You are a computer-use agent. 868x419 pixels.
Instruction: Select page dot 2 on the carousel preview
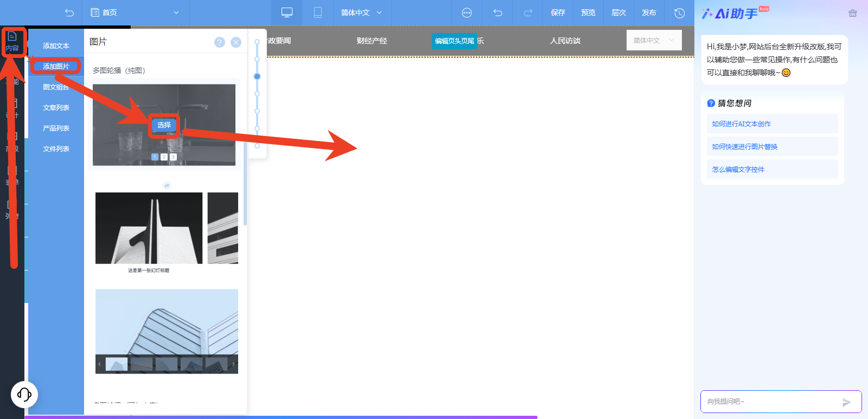(164, 157)
